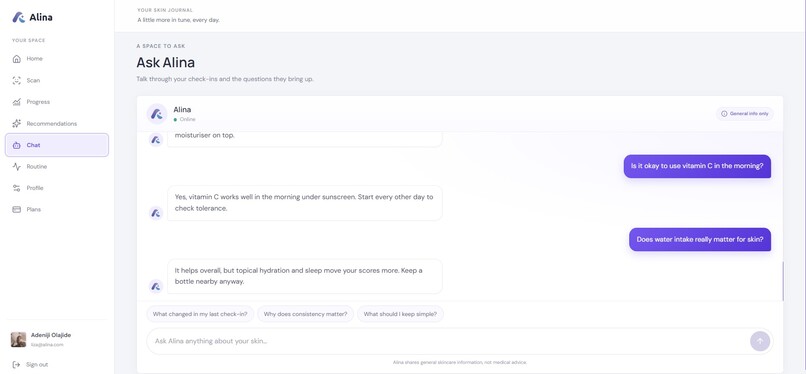Viewport: 806px width, 374px height.
Task: Open the Home page
Action: tap(57, 59)
